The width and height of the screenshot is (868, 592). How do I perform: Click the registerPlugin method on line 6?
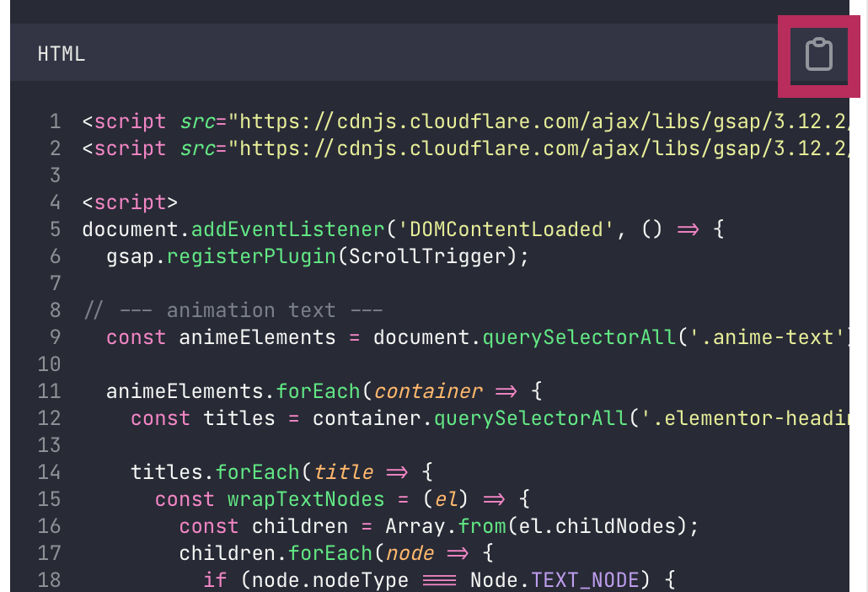[251, 256]
